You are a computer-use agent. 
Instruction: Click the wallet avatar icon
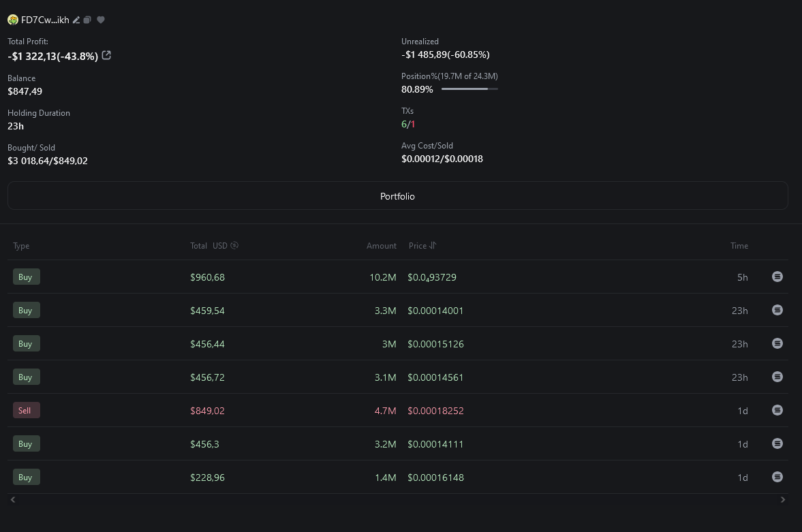point(13,20)
